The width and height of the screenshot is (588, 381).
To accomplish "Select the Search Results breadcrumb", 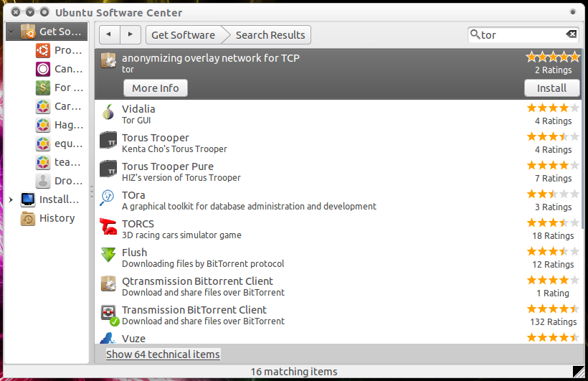I will click(x=270, y=35).
